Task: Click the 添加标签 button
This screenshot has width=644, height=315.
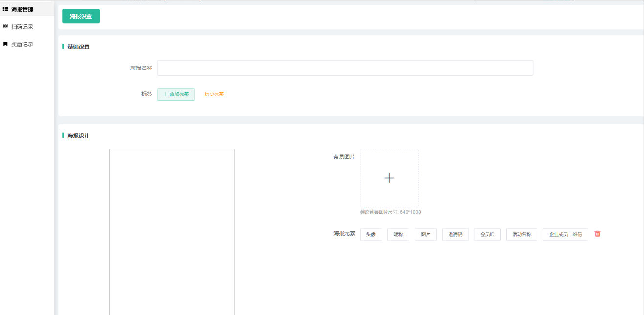Action: pos(176,94)
